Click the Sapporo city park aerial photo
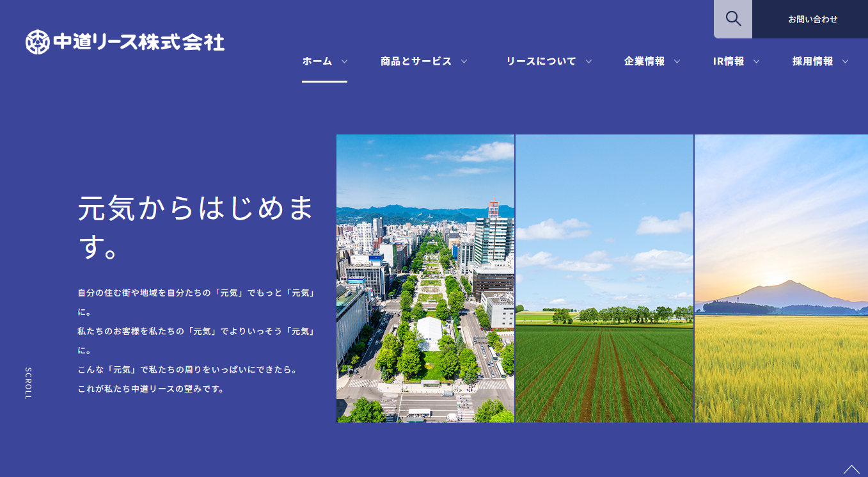Viewport: 868px width, 477px height. 425,279
